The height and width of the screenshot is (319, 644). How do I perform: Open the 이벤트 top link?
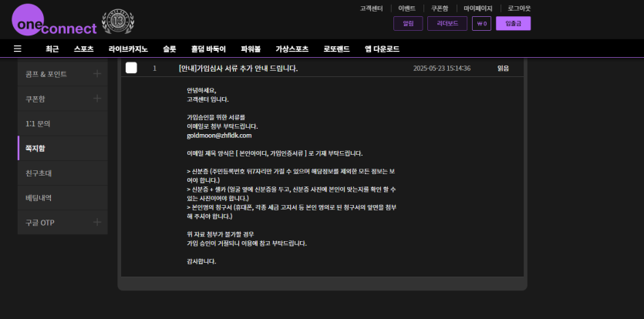[406, 8]
